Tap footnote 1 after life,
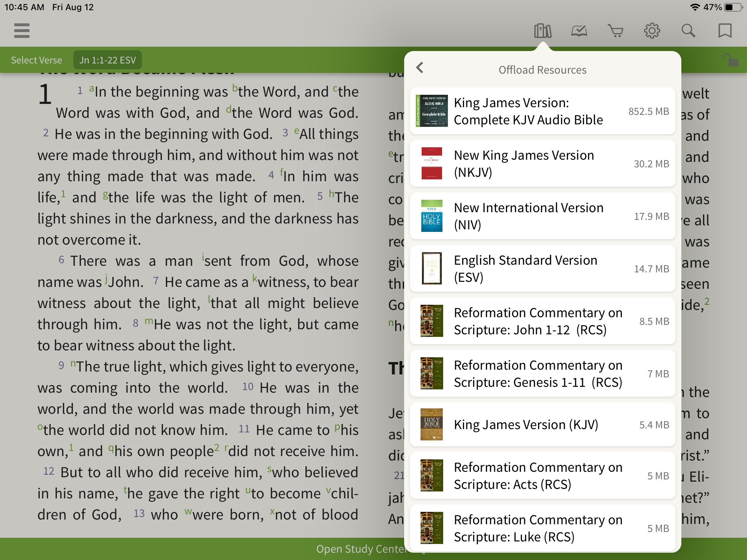This screenshot has height=560, width=747. pos(63,194)
